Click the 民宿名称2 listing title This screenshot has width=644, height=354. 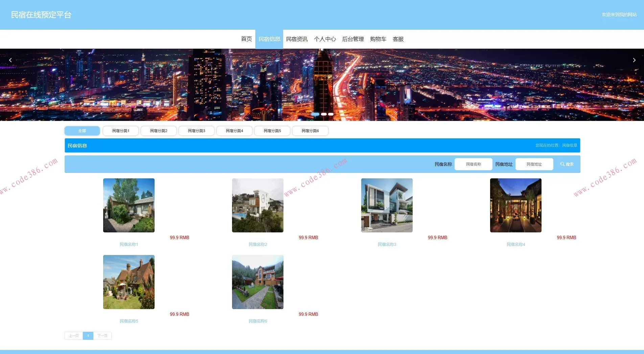tap(258, 245)
